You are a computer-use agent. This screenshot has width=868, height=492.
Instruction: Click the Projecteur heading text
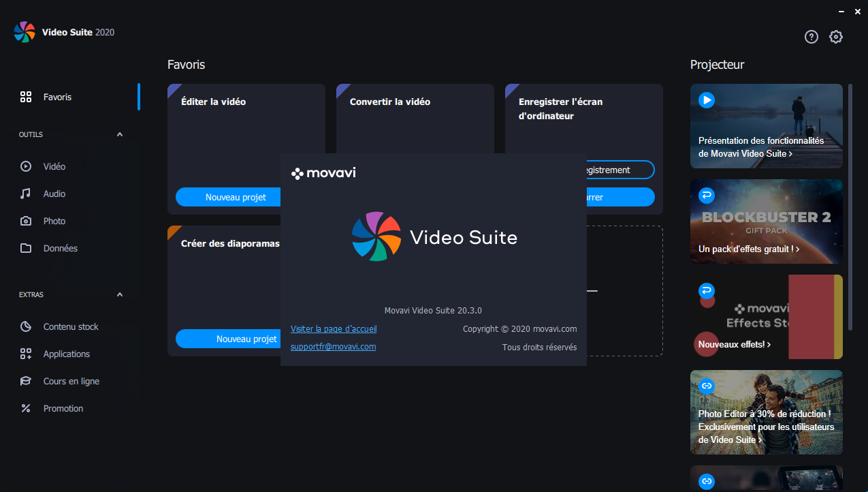(x=718, y=65)
